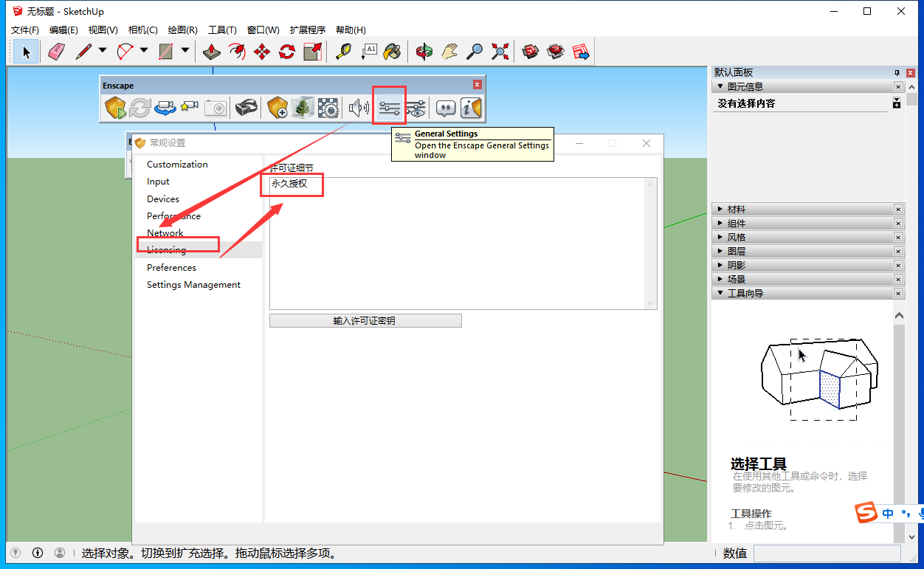Open Line tool dropdown arrow
This screenshot has height=569, width=924.
click(x=103, y=51)
